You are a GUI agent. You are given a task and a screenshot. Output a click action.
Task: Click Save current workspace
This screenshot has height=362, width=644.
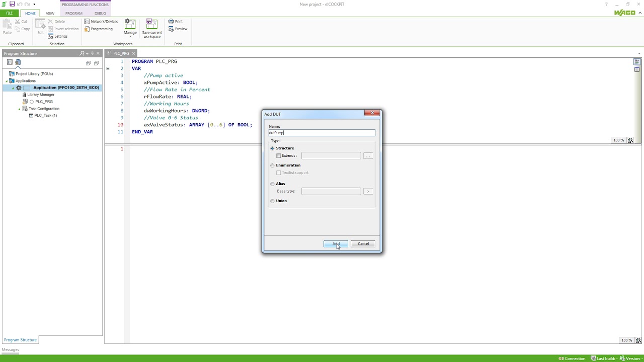click(x=151, y=29)
